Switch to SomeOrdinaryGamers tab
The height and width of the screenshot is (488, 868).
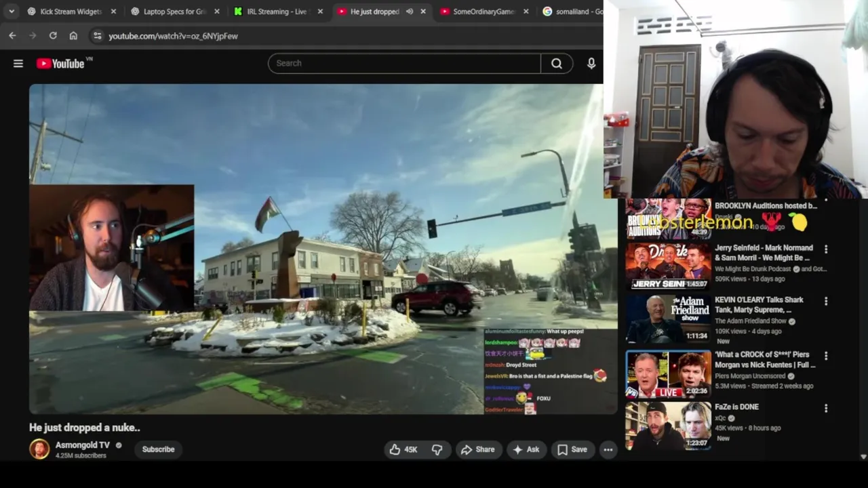point(484,12)
